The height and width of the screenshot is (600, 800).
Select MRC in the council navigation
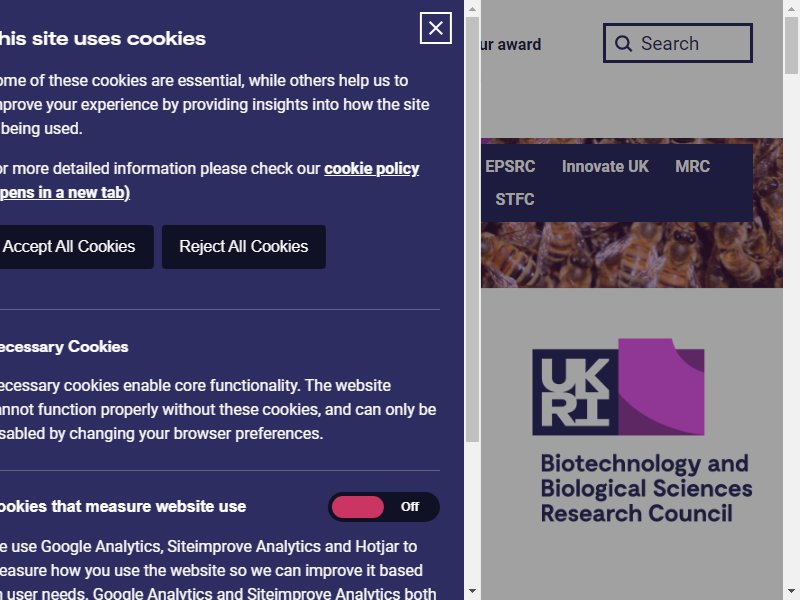692,166
